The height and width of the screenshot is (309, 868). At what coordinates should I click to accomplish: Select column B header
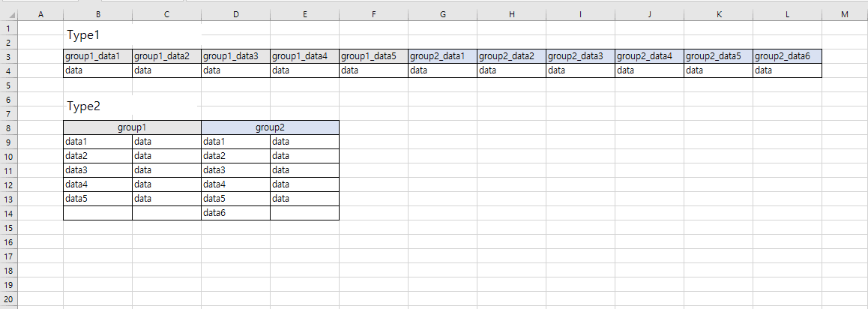tap(98, 14)
